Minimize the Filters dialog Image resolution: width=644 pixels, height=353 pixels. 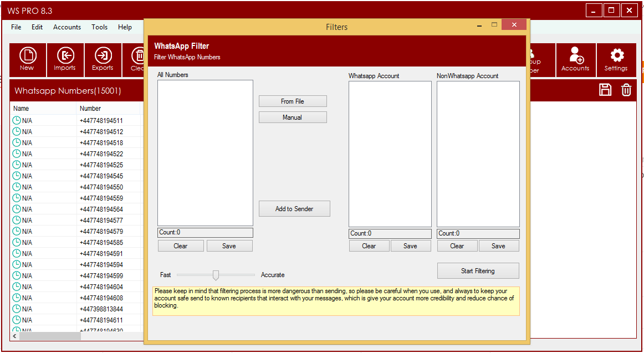click(x=479, y=25)
